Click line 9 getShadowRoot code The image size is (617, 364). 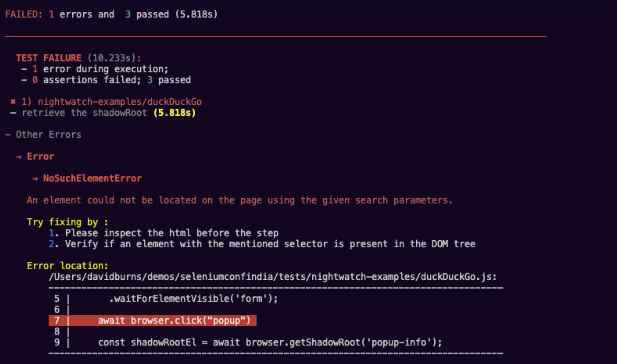click(270, 342)
